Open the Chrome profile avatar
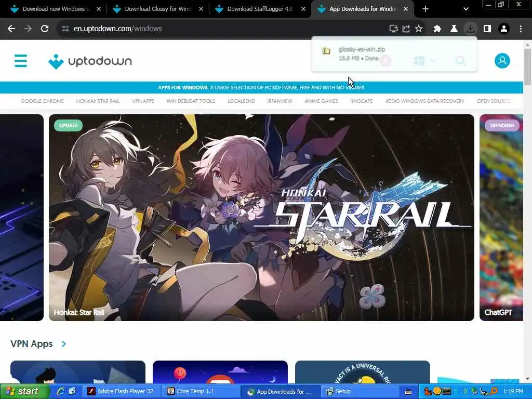 pyautogui.click(x=504, y=29)
